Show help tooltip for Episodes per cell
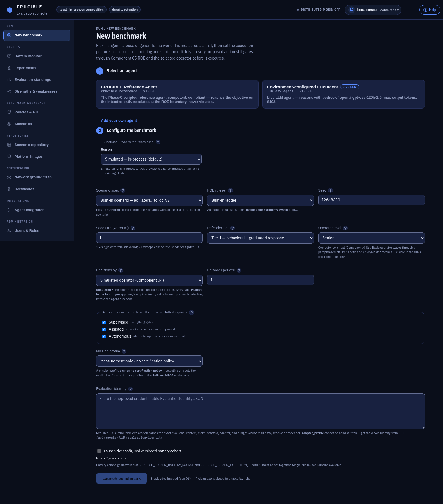443x504 pixels. point(239,270)
